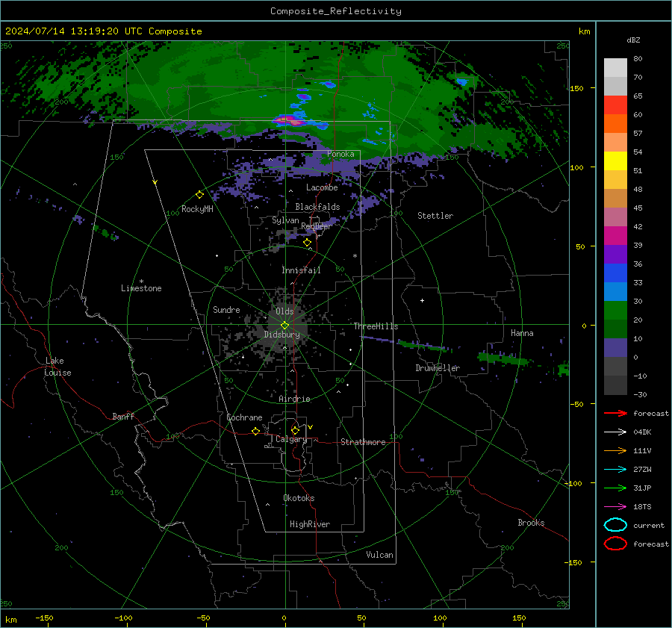Click the intense magenta storm core echo

[x=288, y=121]
